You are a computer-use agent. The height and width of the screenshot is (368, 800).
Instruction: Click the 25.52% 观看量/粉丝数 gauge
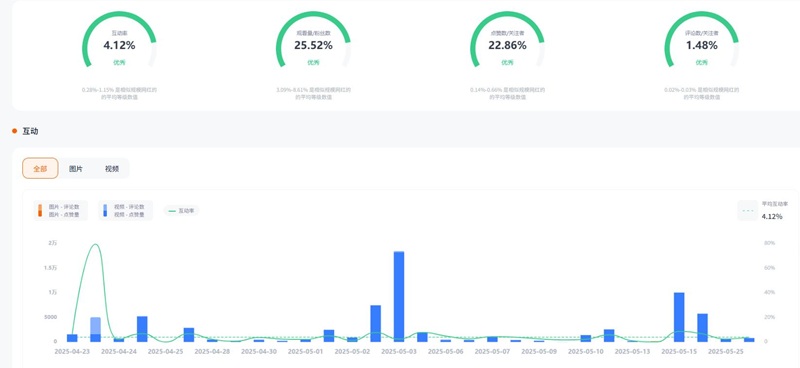pos(313,41)
